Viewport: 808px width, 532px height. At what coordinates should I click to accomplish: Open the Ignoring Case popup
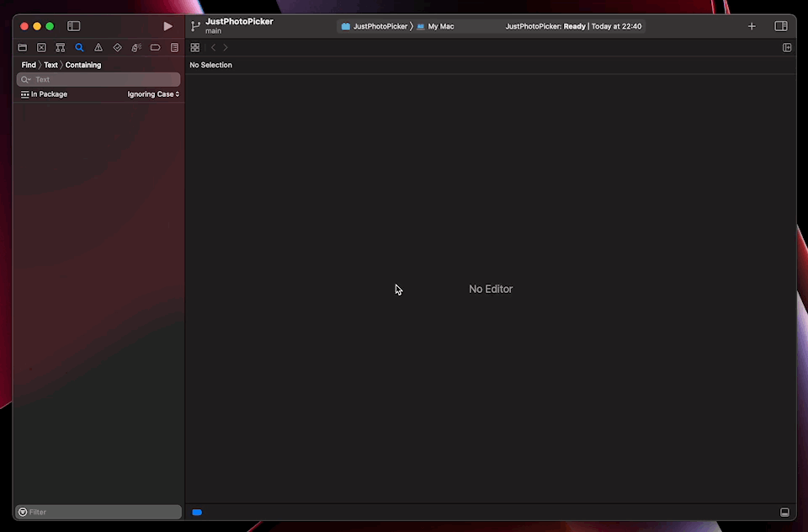pyautogui.click(x=153, y=94)
